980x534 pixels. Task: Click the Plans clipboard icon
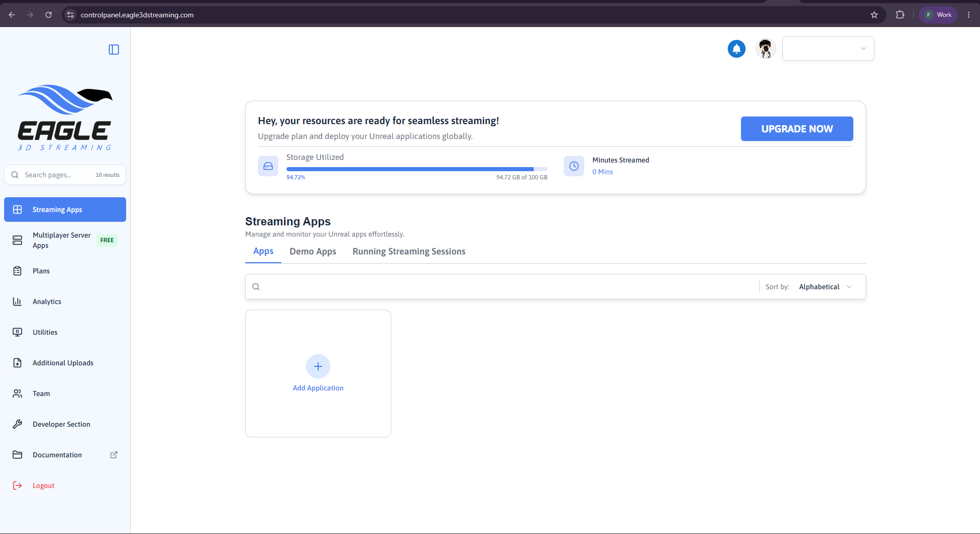click(x=17, y=271)
